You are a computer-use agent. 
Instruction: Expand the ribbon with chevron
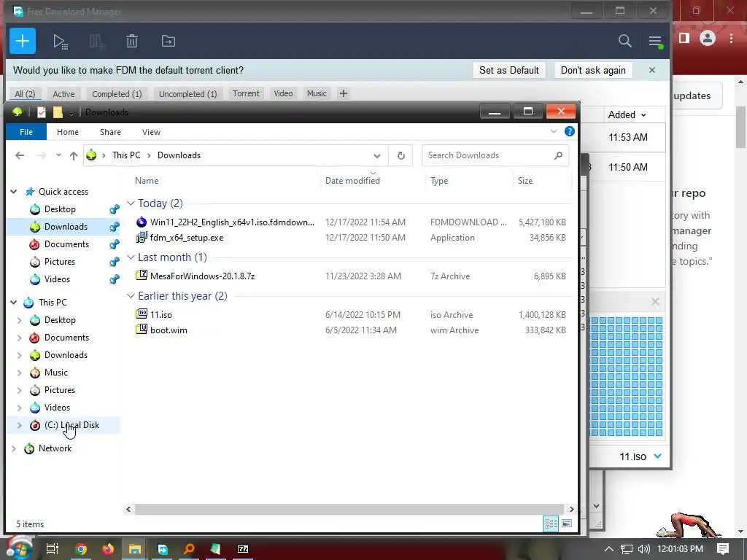click(553, 131)
